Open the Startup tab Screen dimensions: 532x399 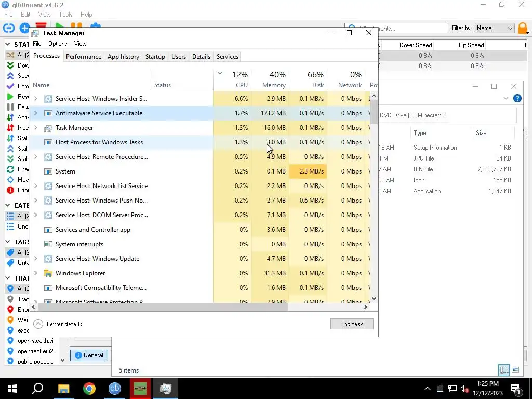point(155,57)
